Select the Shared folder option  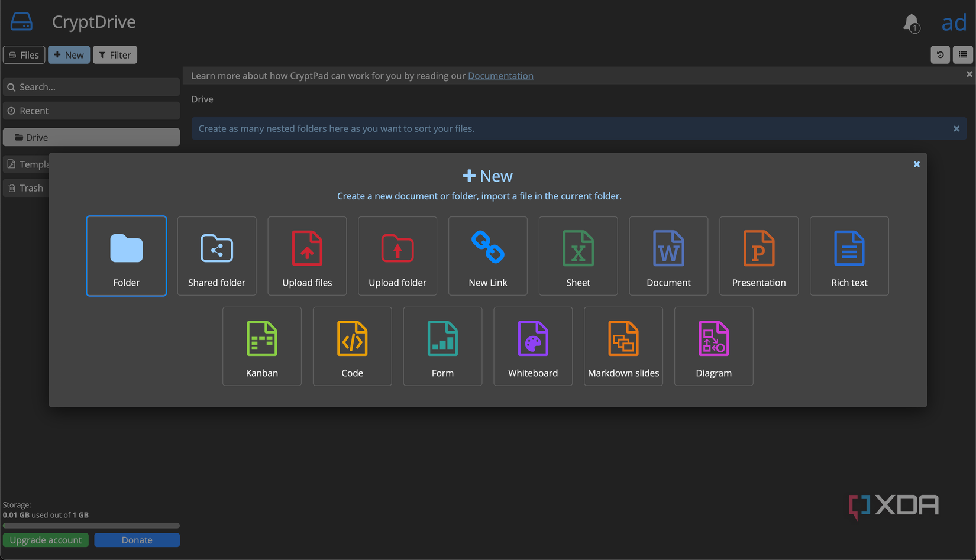pyautogui.click(x=216, y=255)
